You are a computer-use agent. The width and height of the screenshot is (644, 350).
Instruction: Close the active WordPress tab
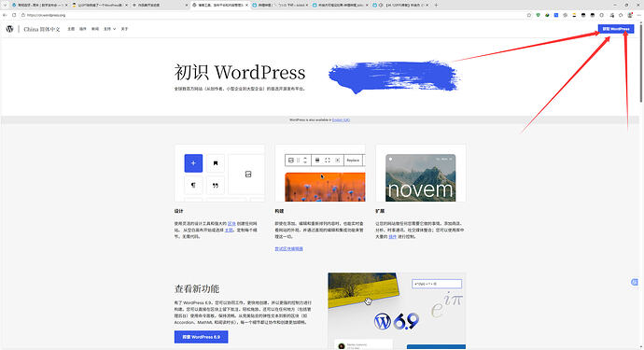click(246, 5)
